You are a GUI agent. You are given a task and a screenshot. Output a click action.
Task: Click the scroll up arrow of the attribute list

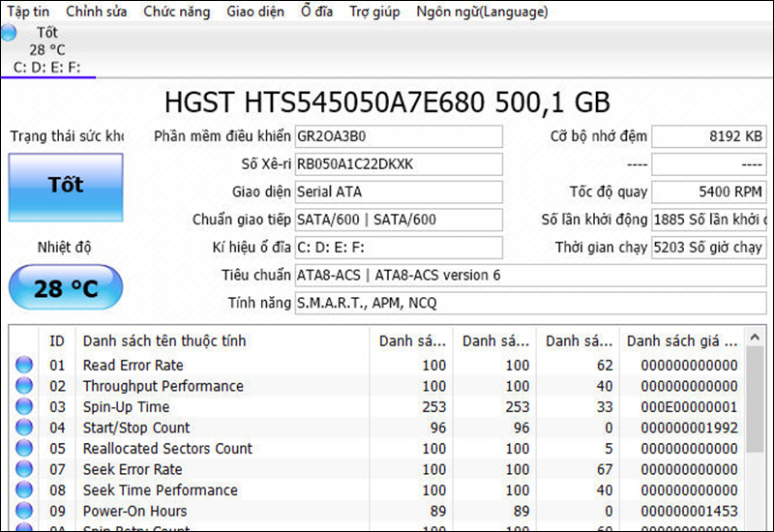[x=755, y=337]
